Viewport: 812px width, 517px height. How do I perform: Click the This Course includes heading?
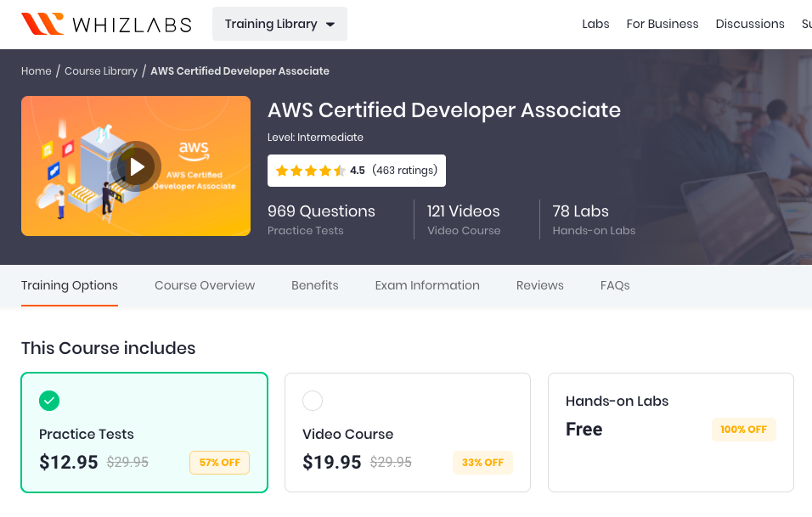108,348
